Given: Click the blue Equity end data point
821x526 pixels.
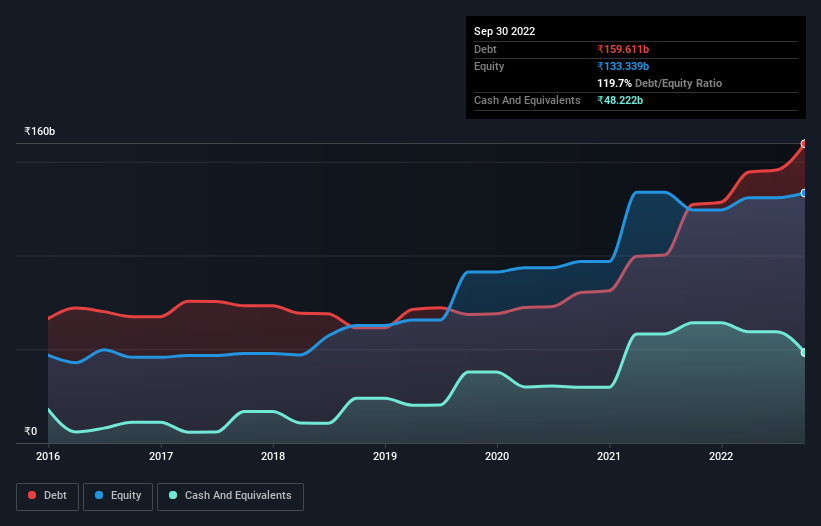Looking at the screenshot, I should [x=804, y=193].
